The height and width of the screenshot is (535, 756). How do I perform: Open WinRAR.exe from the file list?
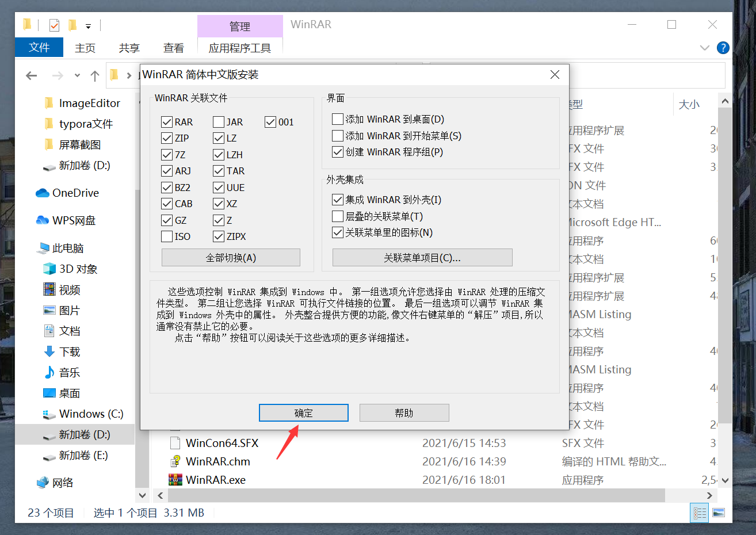[x=217, y=479]
